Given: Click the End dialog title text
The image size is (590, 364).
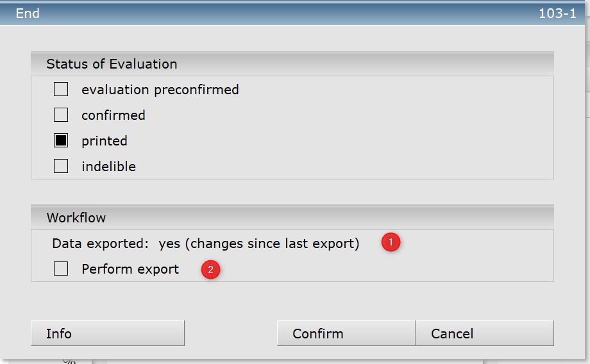Looking at the screenshot, I should tap(28, 13).
